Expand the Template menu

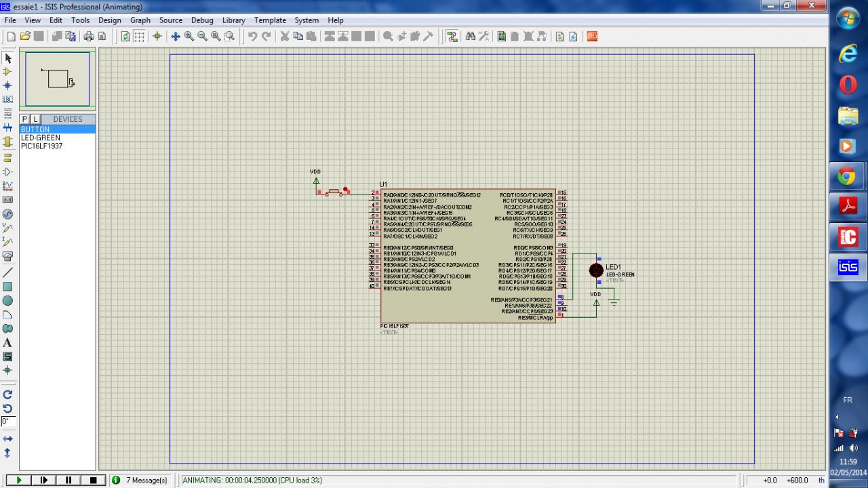[x=270, y=20]
